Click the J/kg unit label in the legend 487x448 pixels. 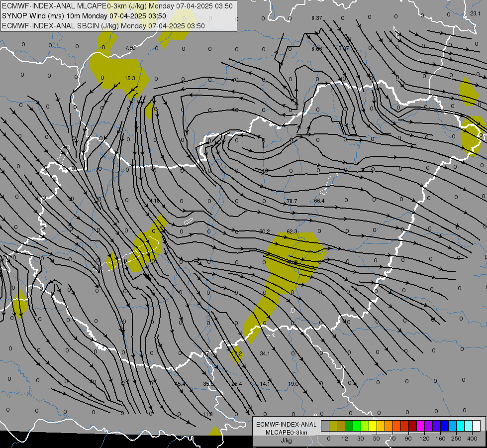[x=286, y=441]
